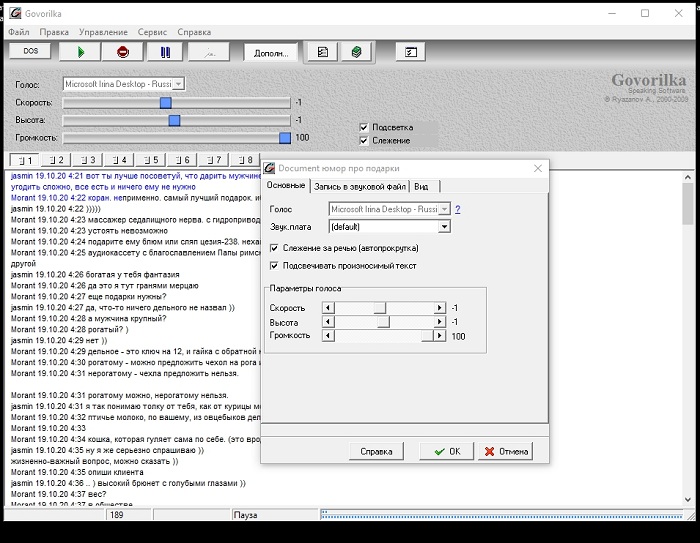The image size is (700, 543).
Task: Cancel the dialog with Отмена
Action: (505, 451)
